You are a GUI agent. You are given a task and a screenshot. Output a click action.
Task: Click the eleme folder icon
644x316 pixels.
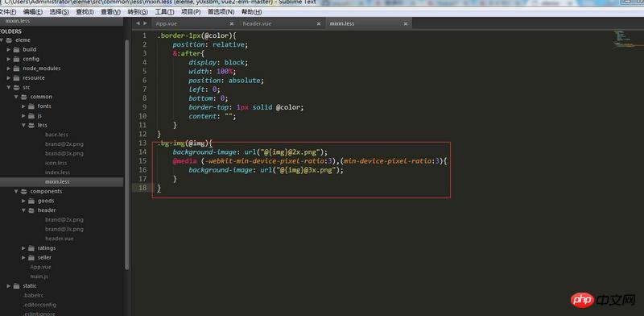click(x=9, y=40)
